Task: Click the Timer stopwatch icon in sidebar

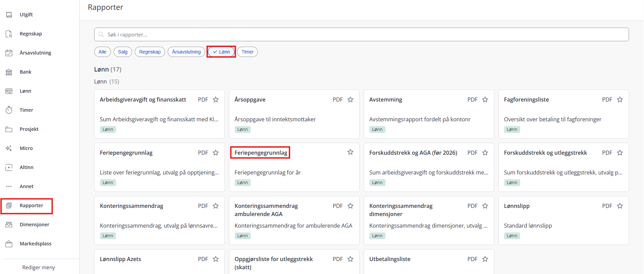Action: (x=9, y=110)
